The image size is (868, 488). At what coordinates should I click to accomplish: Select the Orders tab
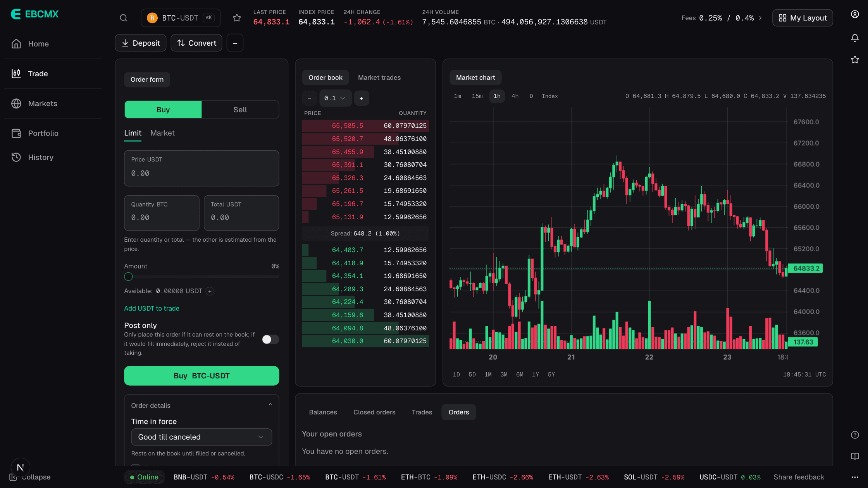pyautogui.click(x=459, y=412)
